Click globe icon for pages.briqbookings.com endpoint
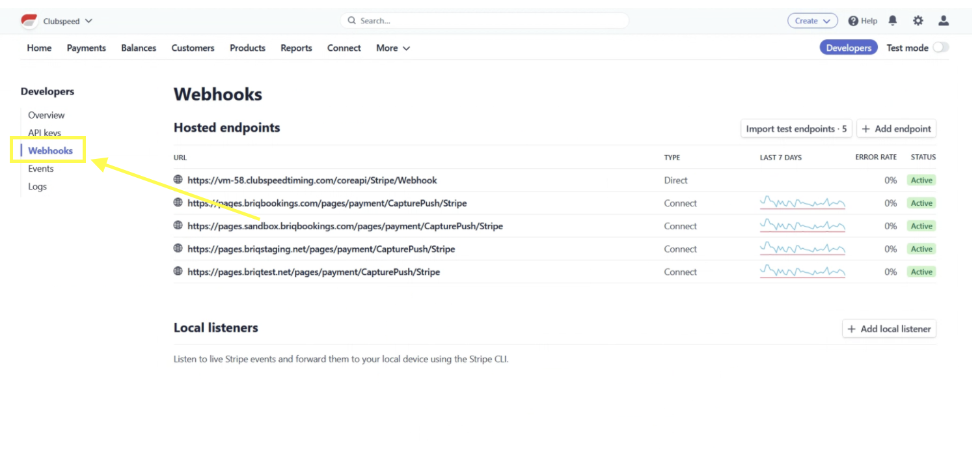Image resolution: width=980 pixels, height=452 pixels. pyautogui.click(x=178, y=203)
